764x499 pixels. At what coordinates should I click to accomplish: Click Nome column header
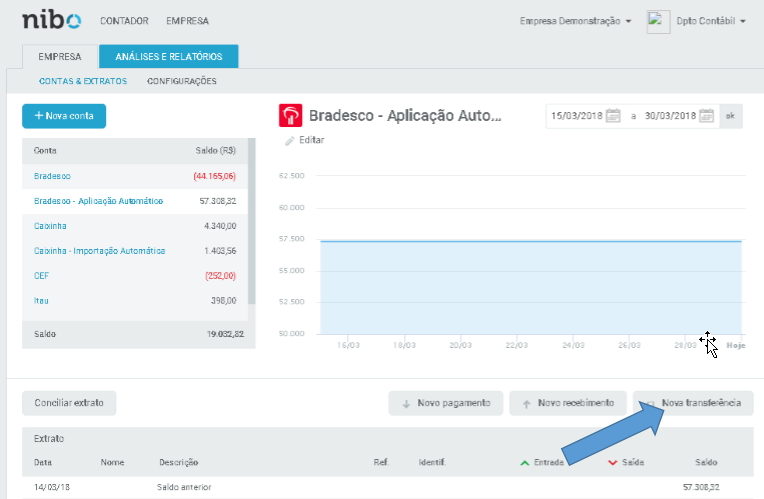tap(113, 462)
